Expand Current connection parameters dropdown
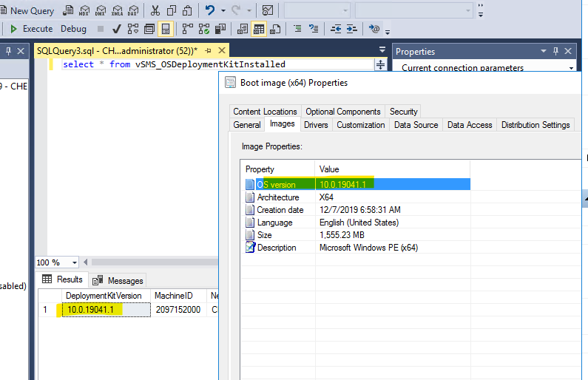 tap(571, 68)
